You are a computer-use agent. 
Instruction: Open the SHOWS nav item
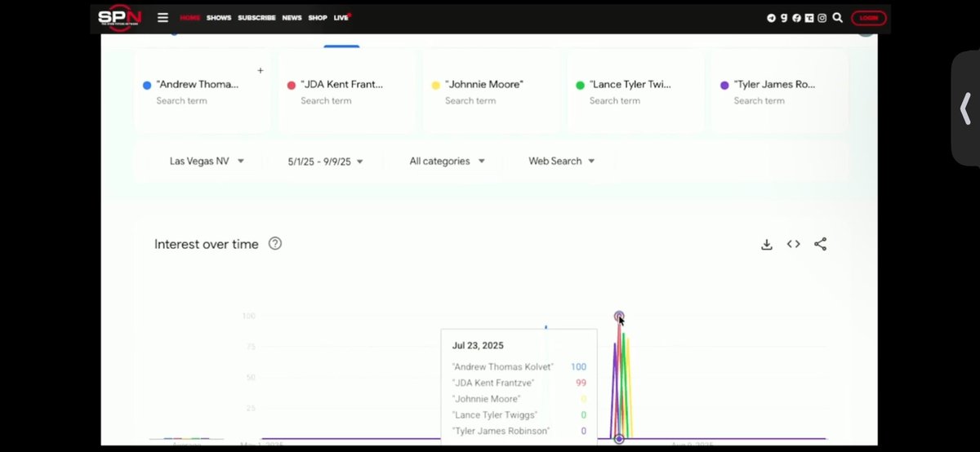pos(219,17)
